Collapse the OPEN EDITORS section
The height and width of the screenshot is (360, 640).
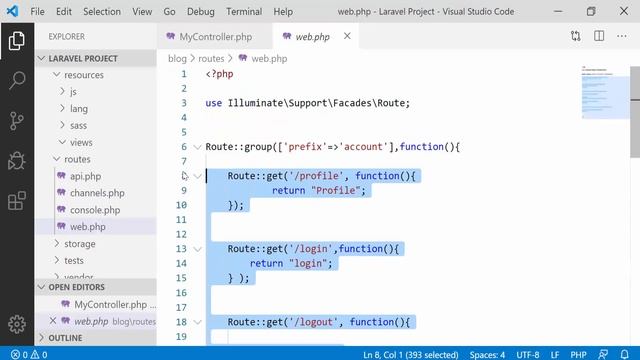tap(41, 287)
